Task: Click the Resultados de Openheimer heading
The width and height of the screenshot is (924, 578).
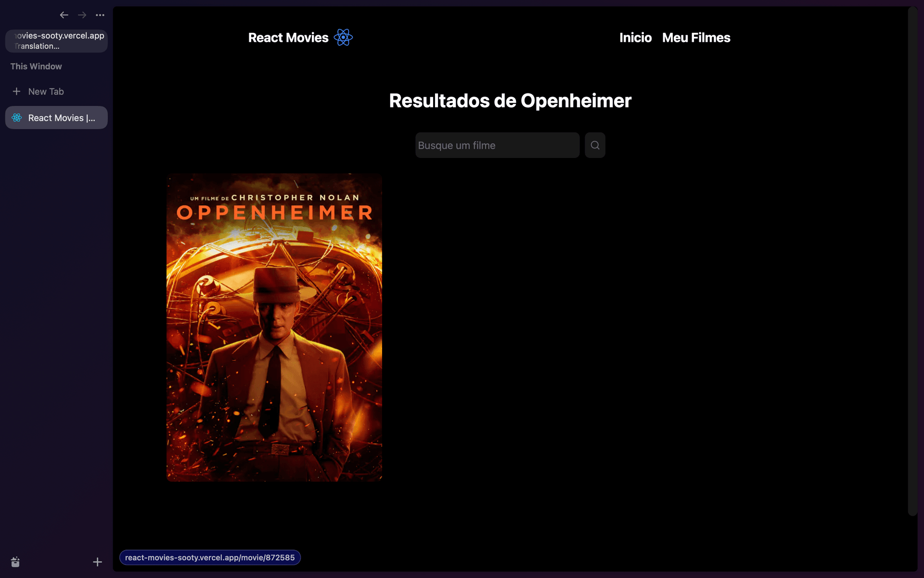Action: tap(510, 101)
